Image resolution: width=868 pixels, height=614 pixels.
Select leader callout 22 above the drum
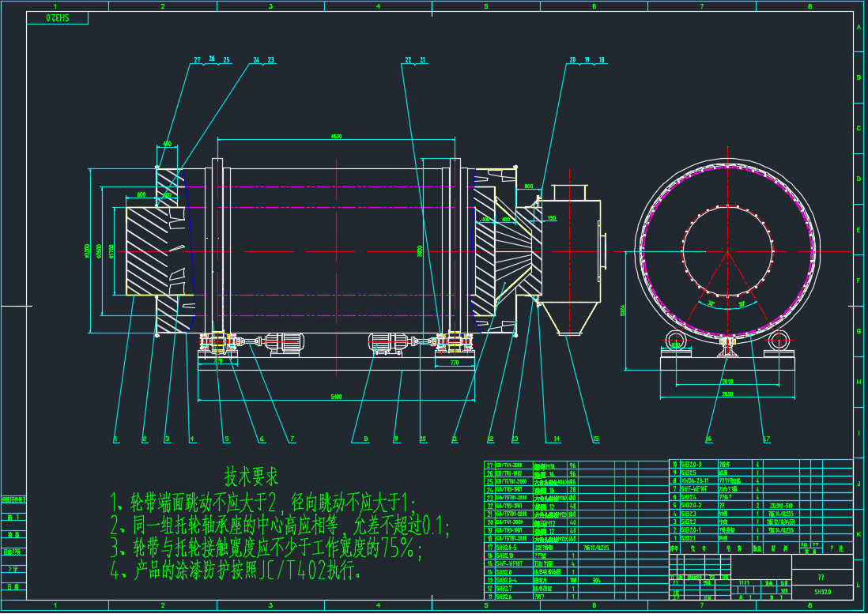tap(408, 60)
